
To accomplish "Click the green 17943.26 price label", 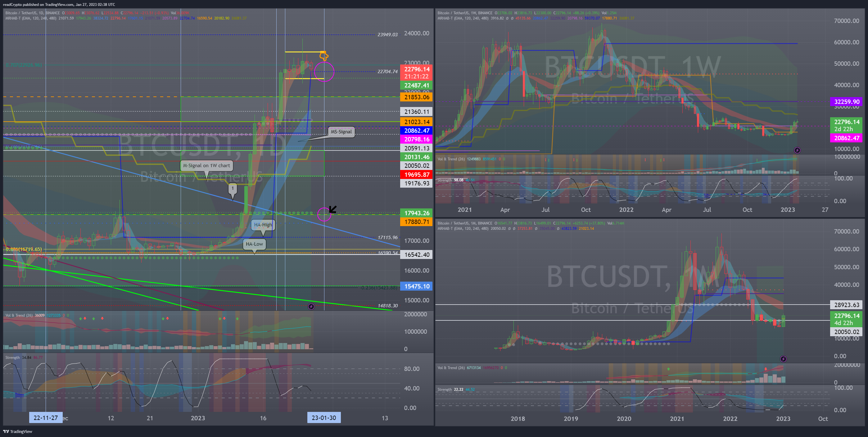I will point(417,213).
